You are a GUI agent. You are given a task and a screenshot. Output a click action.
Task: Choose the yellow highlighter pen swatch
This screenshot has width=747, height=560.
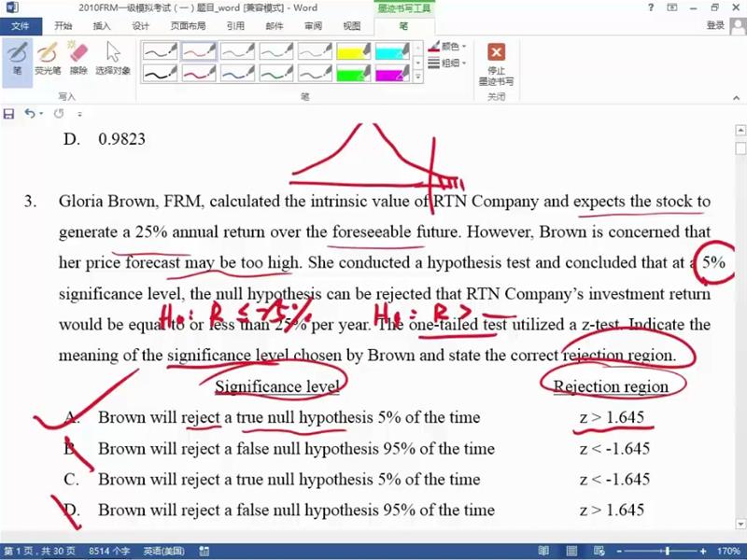(354, 50)
